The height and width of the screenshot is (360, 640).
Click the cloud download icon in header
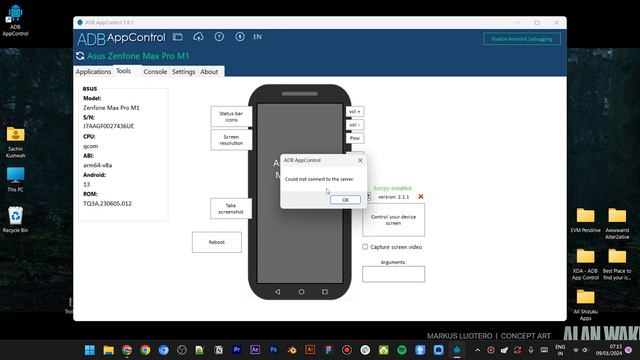198,37
